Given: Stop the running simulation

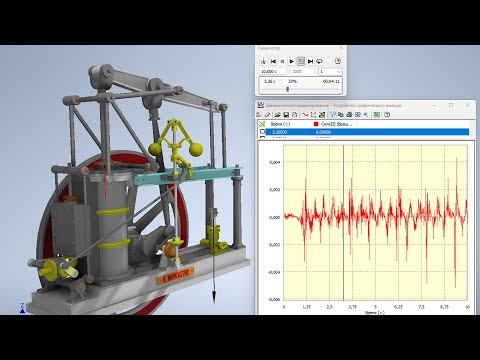Looking at the screenshot, I should pos(282,61).
